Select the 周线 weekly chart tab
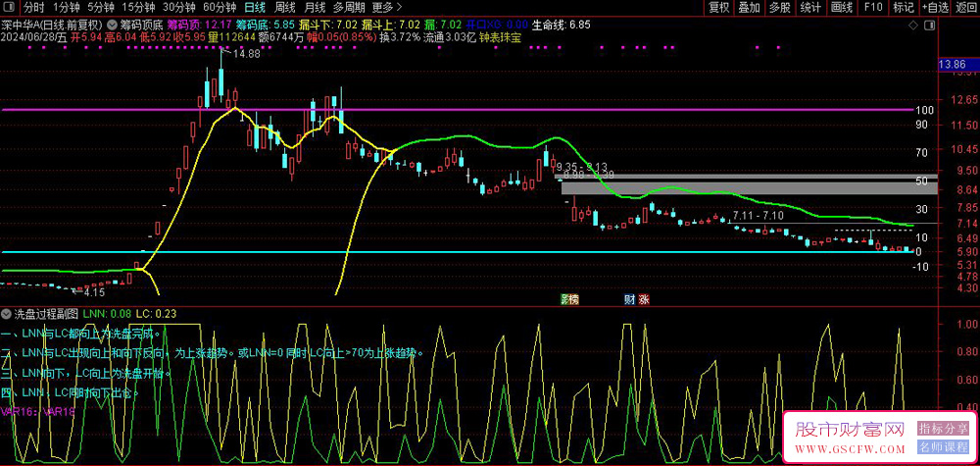 (285, 8)
